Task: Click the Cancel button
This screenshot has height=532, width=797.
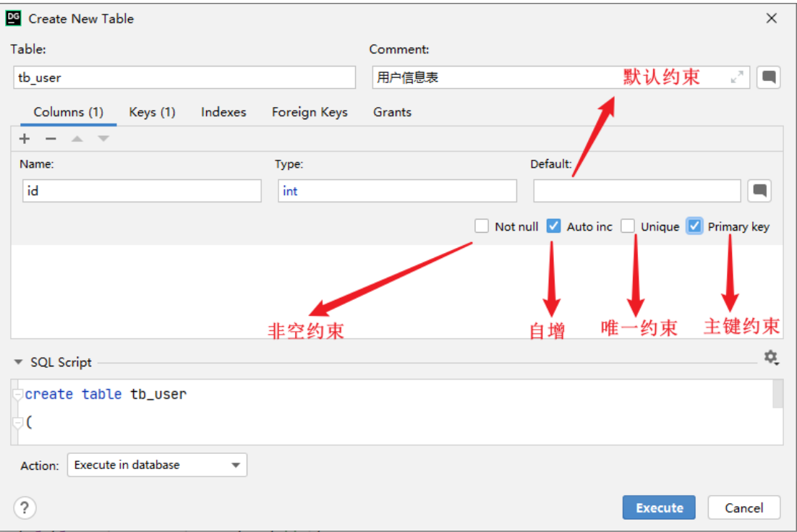Action: click(x=743, y=507)
